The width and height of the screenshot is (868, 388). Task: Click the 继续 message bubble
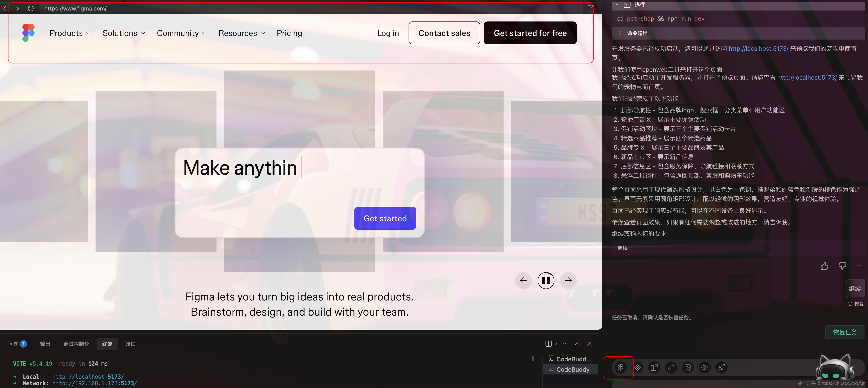click(x=854, y=288)
